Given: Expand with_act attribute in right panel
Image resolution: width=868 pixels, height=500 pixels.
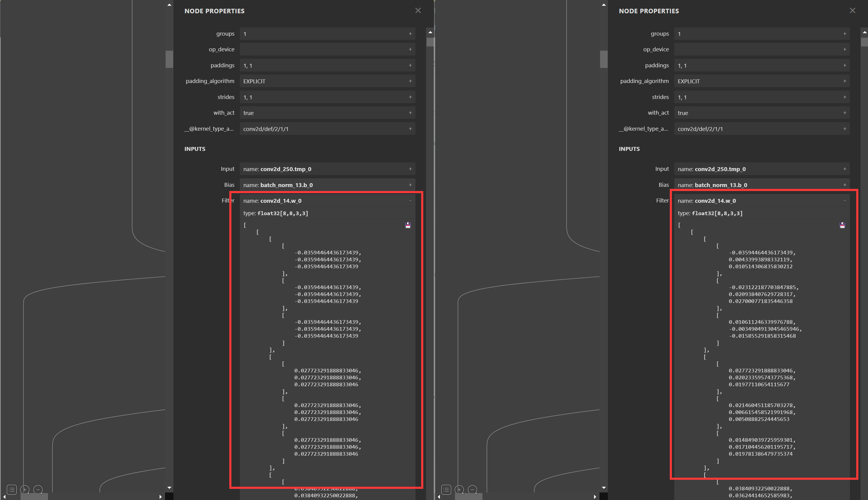Looking at the screenshot, I should [844, 113].
